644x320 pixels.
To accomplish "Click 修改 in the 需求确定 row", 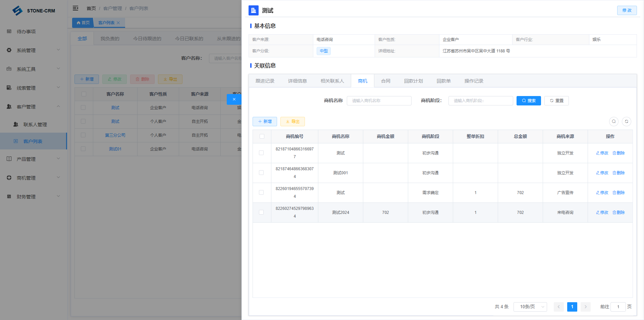I will (x=602, y=192).
